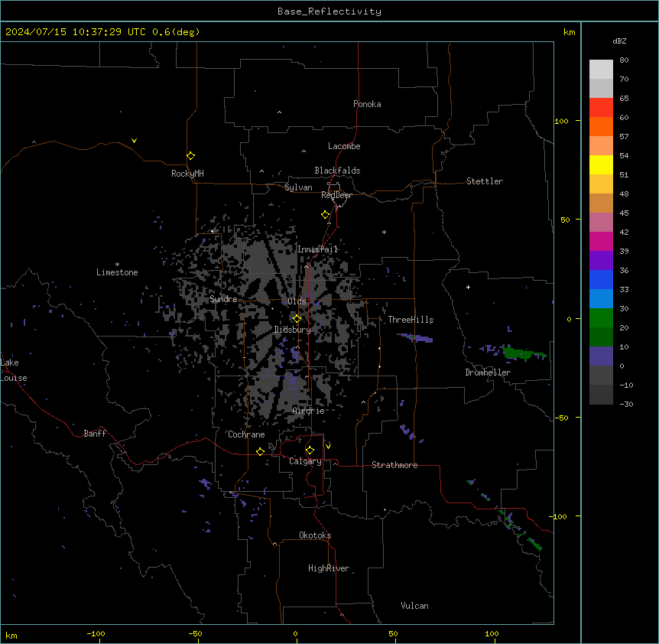Select the yellow 51-54 dBZ legend swatch
659x644 pixels.
[601, 164]
